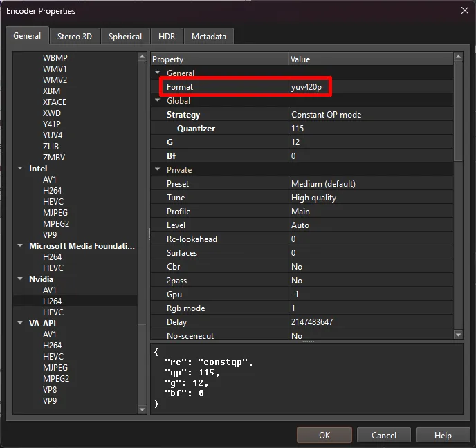Choose VP9 under the VA-API group
Screen dimensions: 476x448
tap(50, 401)
